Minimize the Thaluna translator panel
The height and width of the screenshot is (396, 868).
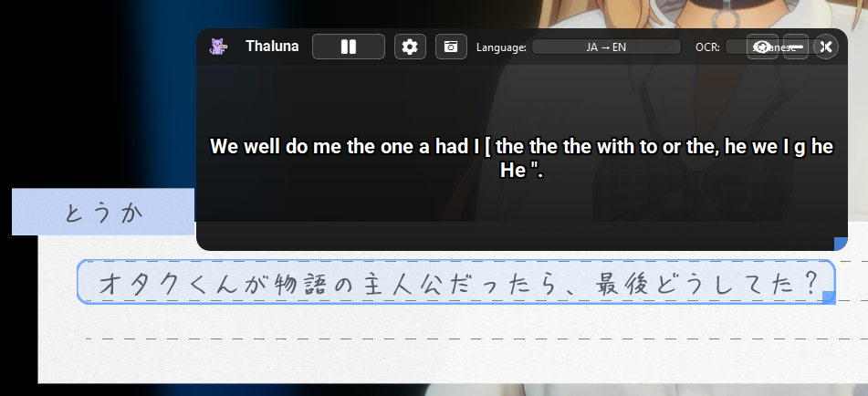point(796,47)
